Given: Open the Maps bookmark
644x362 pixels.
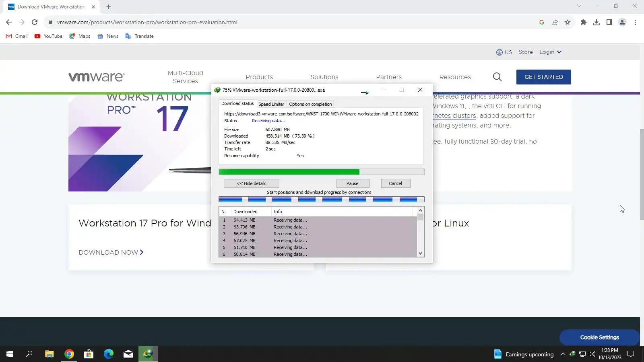Looking at the screenshot, I should click(x=80, y=36).
